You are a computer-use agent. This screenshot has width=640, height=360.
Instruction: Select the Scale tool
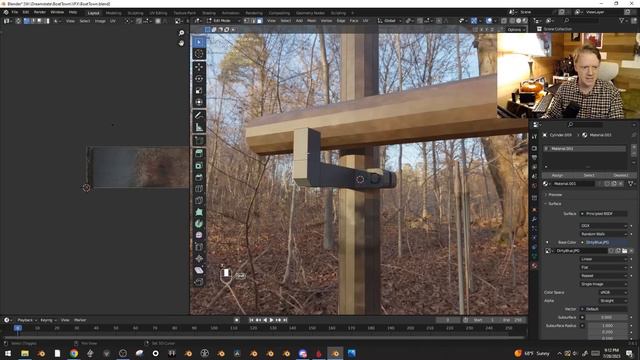click(199, 90)
